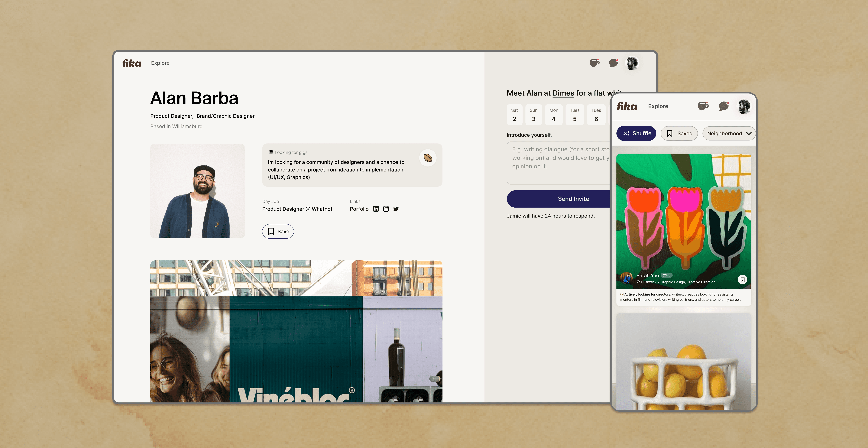Open coffee cup invites icon in desktop window
The width and height of the screenshot is (868, 448).
point(595,63)
